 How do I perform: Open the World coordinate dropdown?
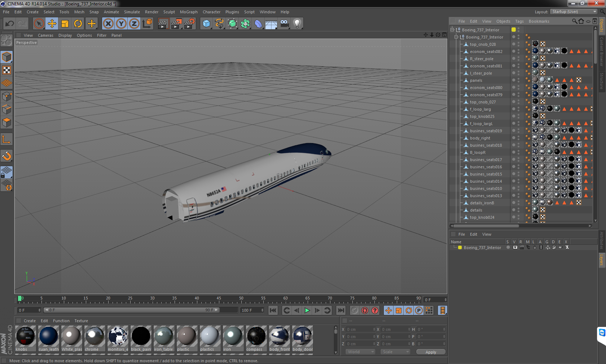click(x=360, y=352)
